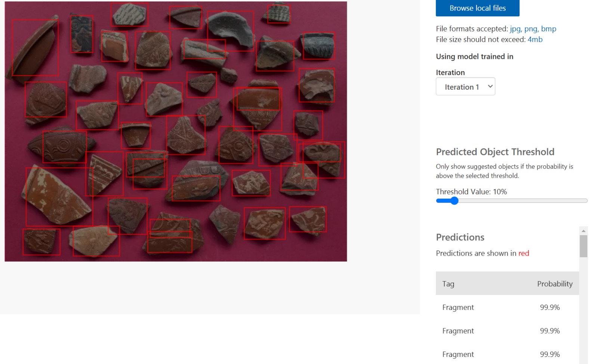Click the Tag column header
This screenshot has height=364, width=598.
(448, 284)
